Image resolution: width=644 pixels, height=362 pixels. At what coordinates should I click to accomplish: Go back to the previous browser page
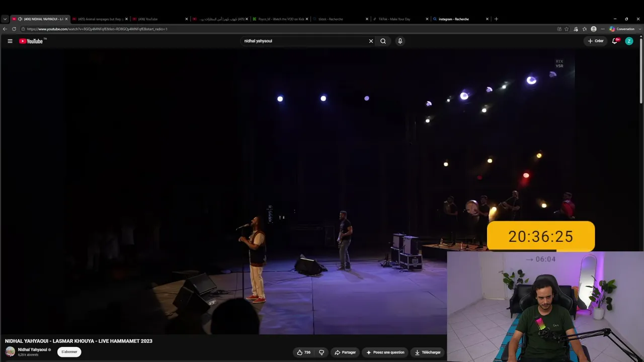[5, 29]
